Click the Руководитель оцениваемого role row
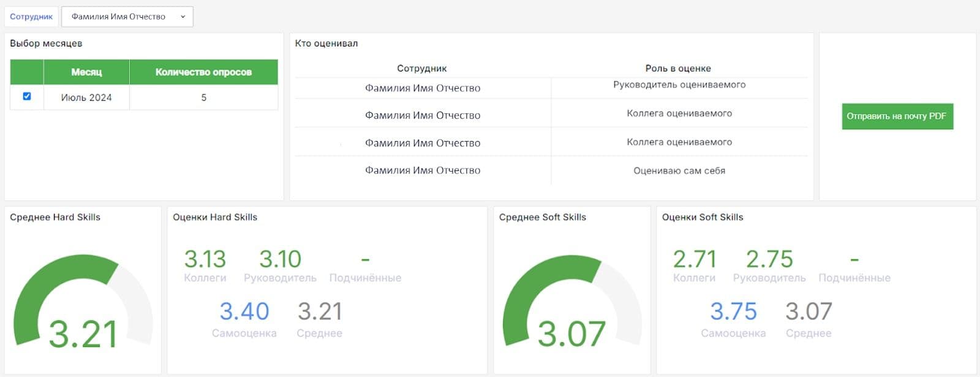Image resolution: width=980 pixels, height=377 pixels. tap(679, 85)
